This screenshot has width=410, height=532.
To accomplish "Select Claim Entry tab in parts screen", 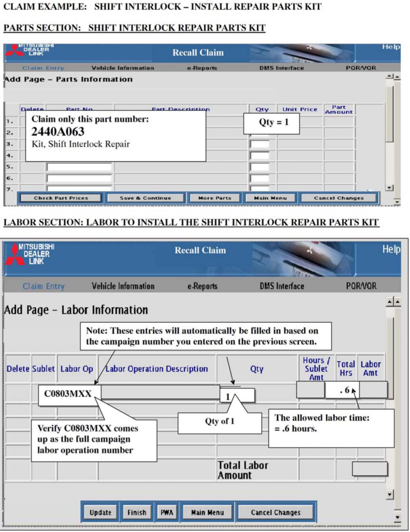I will (x=43, y=68).
